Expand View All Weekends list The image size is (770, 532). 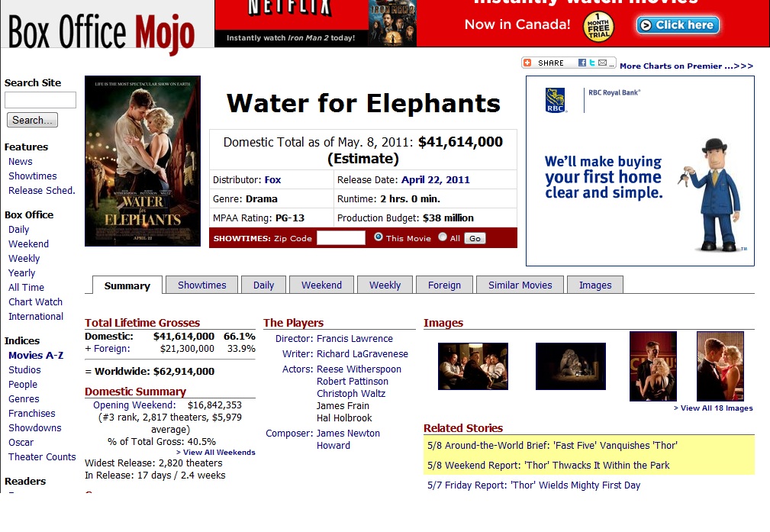216,453
